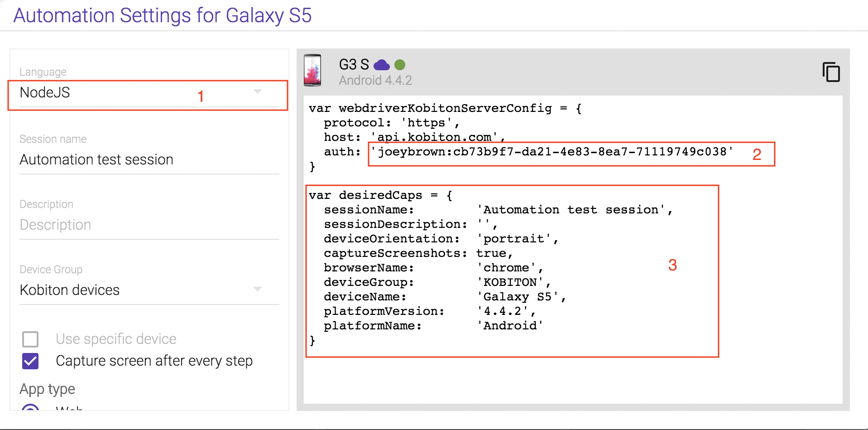Click the Device Group dropdown arrow
Screen dimensions: 868x430
[257, 288]
